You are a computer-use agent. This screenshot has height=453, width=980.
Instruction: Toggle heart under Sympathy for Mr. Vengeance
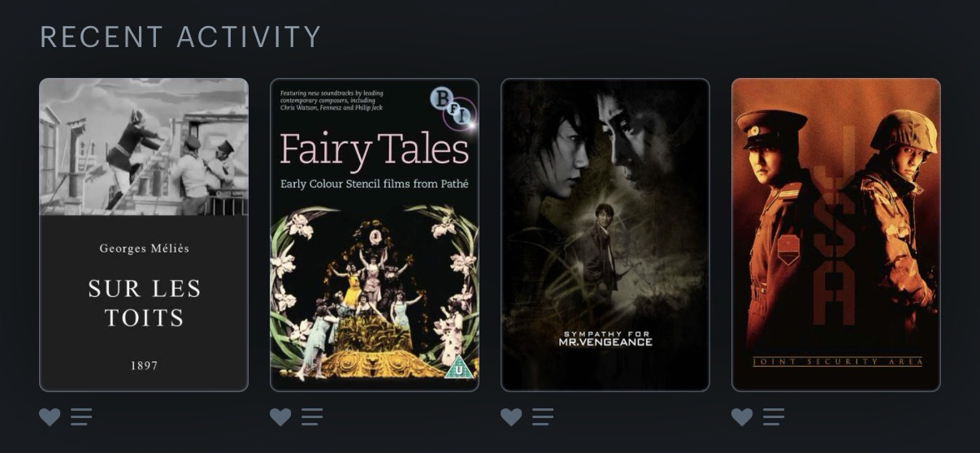pyautogui.click(x=511, y=417)
